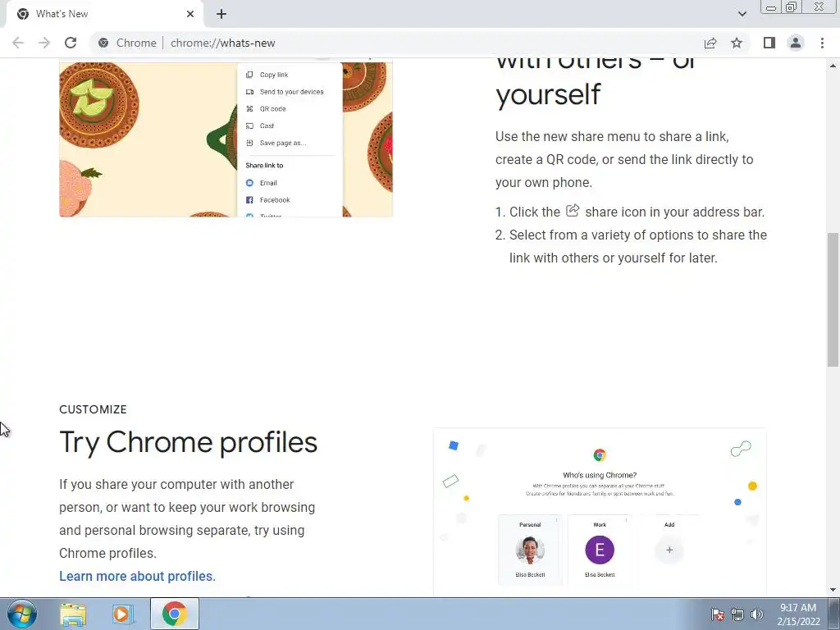Click 'Cast' in the share menu illustration

point(267,126)
